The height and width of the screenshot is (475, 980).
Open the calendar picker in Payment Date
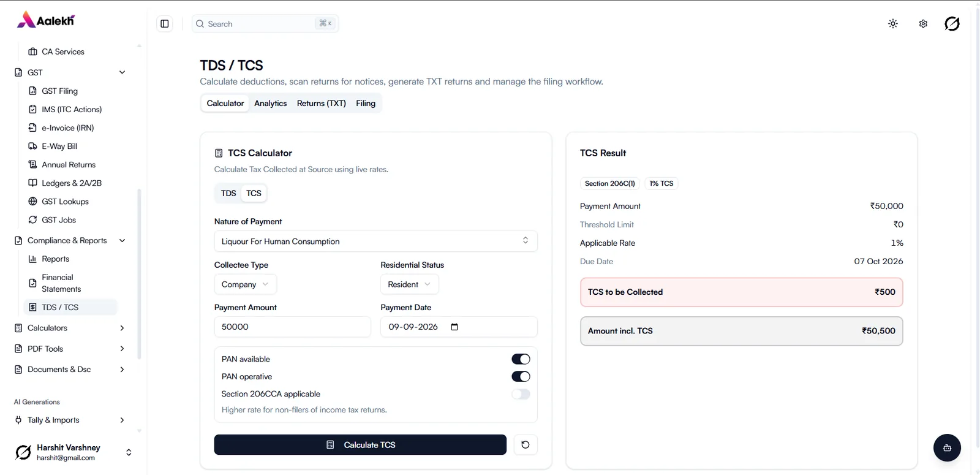(454, 327)
